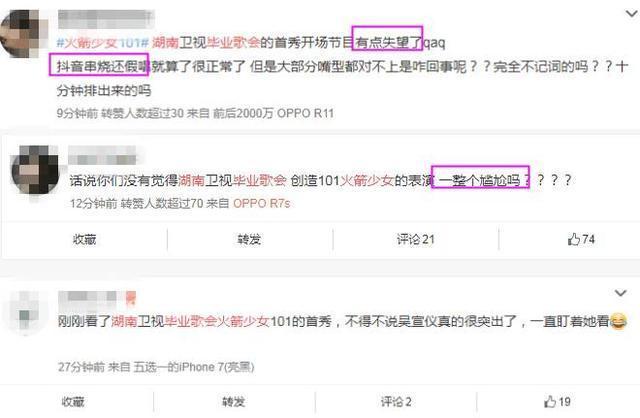Image resolution: width=640 pixels, height=418 pixels.
Task: Open the second poster's avatar profile
Action: 35,169
